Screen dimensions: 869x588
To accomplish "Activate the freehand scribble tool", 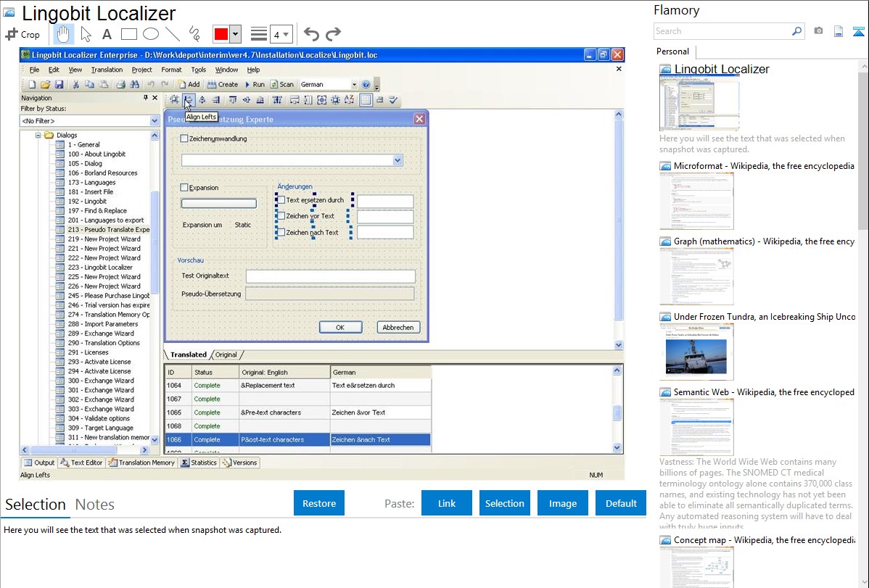I will point(194,34).
